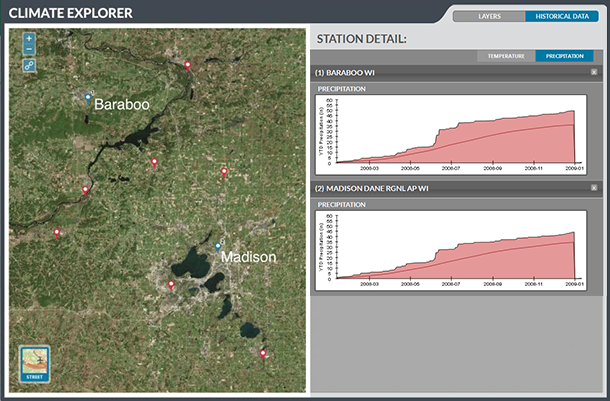This screenshot has width=610, height=401.
Task: Click the 2009-01 label on the Baraboo chart
Action: [575, 168]
